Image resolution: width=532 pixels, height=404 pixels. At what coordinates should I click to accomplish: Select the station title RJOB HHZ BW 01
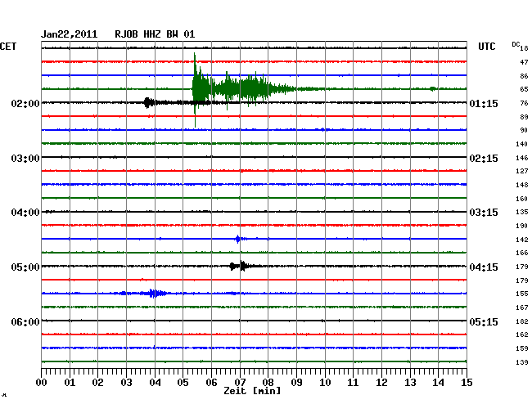pos(155,34)
